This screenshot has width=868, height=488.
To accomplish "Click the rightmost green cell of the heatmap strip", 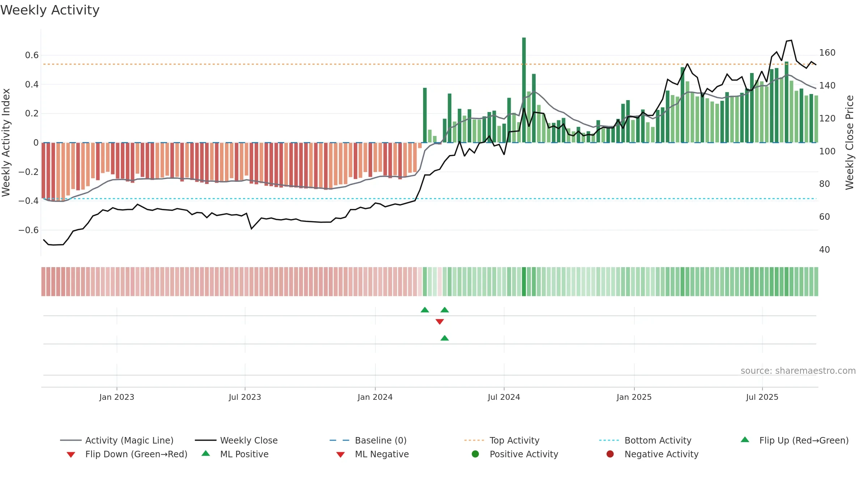I will pyautogui.click(x=816, y=282).
